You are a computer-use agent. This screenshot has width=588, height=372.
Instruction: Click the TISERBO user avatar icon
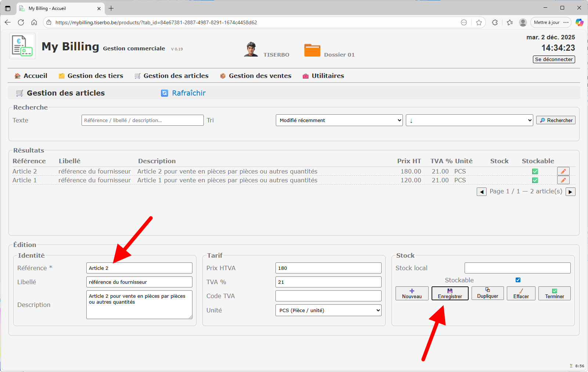251,50
